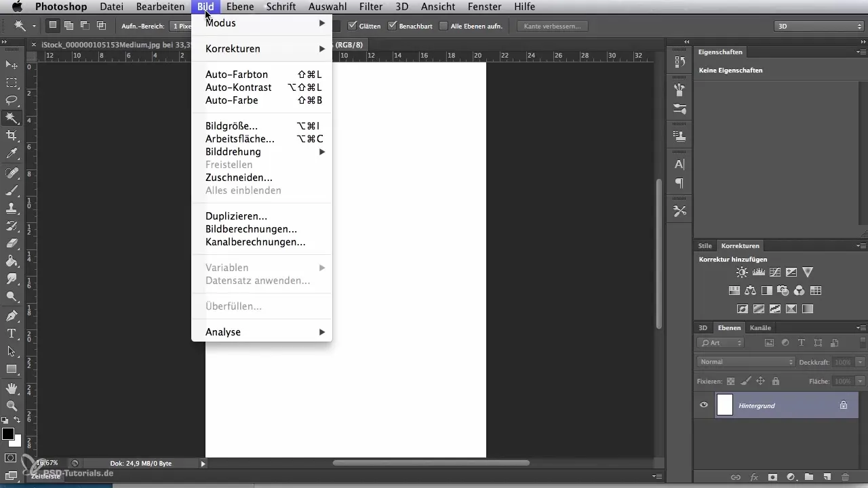Select the Brush tool
868x488 pixels.
(12, 190)
